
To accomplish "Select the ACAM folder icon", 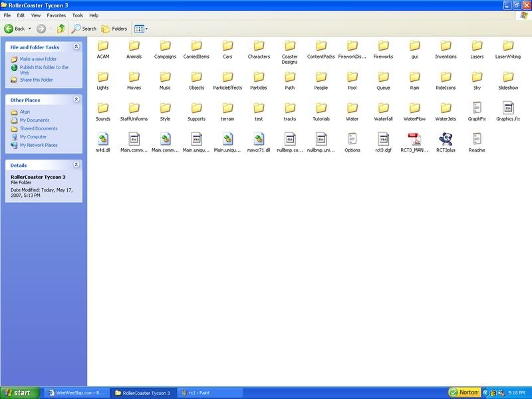I will coord(103,45).
